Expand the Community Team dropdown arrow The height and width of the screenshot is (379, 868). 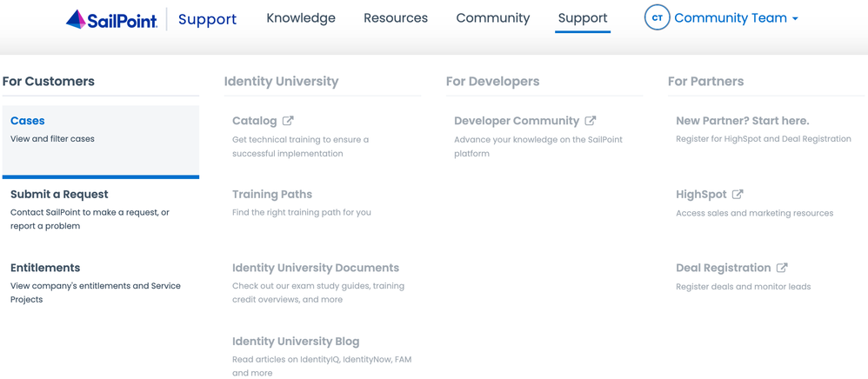click(x=795, y=18)
